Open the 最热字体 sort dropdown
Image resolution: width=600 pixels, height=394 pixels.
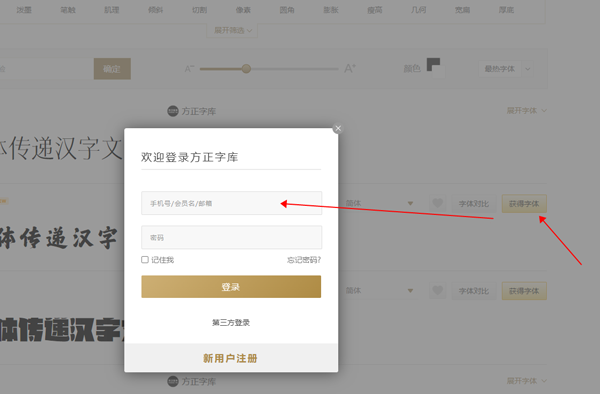(x=505, y=69)
